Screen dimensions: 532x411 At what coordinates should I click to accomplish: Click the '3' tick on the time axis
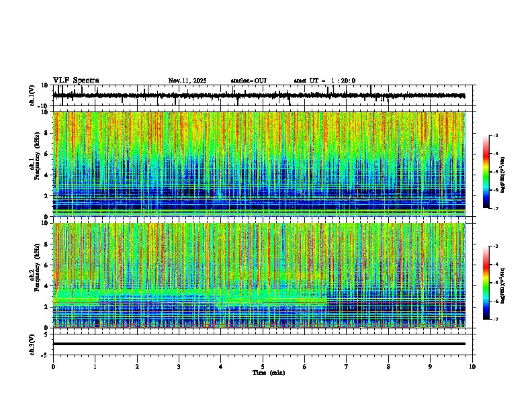click(x=179, y=367)
